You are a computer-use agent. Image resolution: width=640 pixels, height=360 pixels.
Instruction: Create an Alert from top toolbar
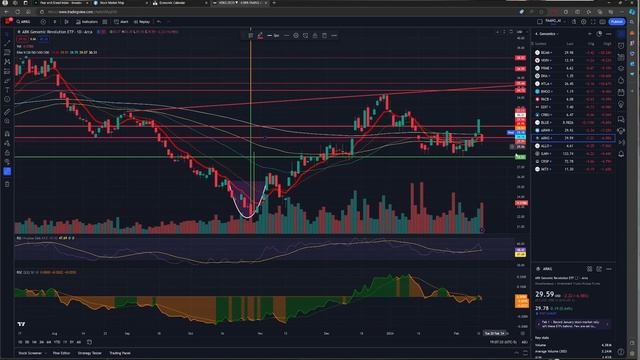pyautogui.click(x=121, y=22)
